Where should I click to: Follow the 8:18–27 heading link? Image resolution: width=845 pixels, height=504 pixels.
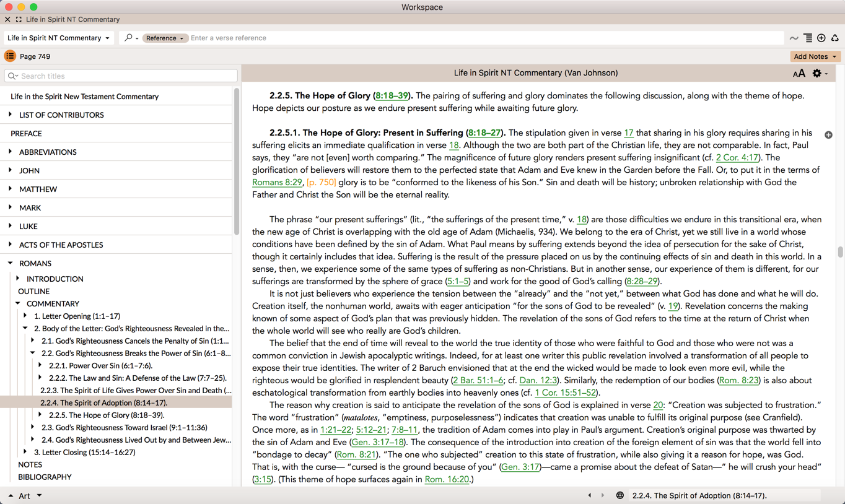pos(484,133)
